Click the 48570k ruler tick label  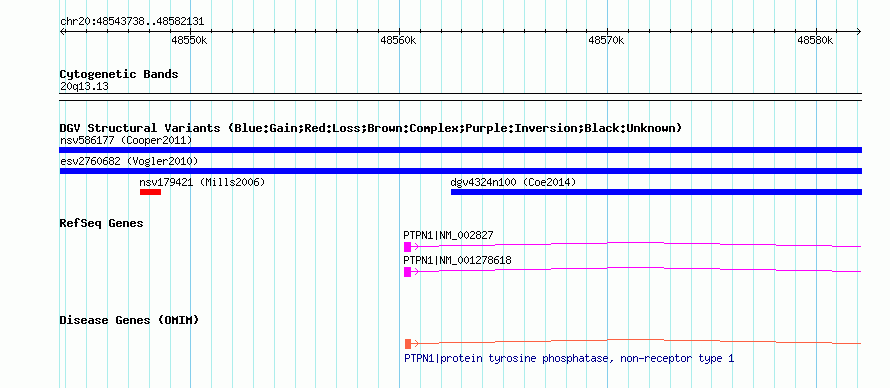tap(607, 40)
